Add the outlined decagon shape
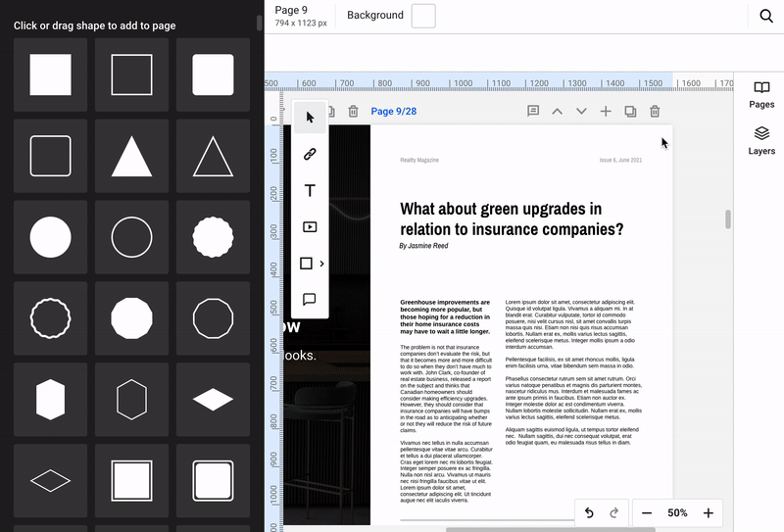The height and width of the screenshot is (532, 784). [x=213, y=318]
